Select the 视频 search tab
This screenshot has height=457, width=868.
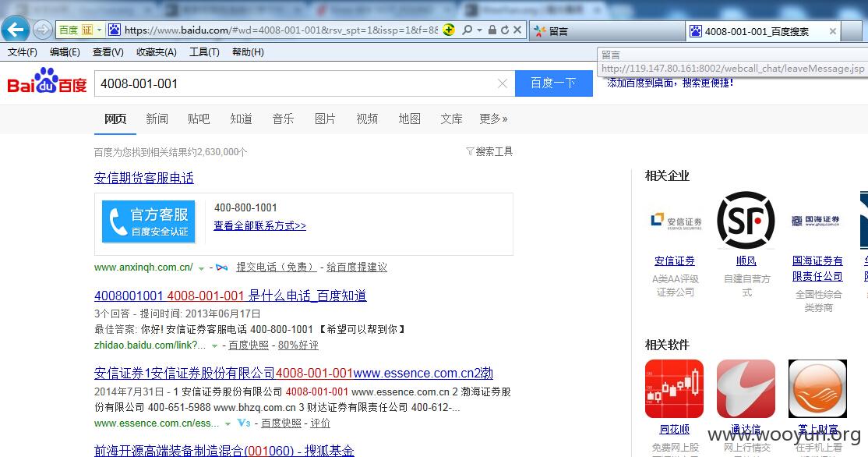[367, 119]
